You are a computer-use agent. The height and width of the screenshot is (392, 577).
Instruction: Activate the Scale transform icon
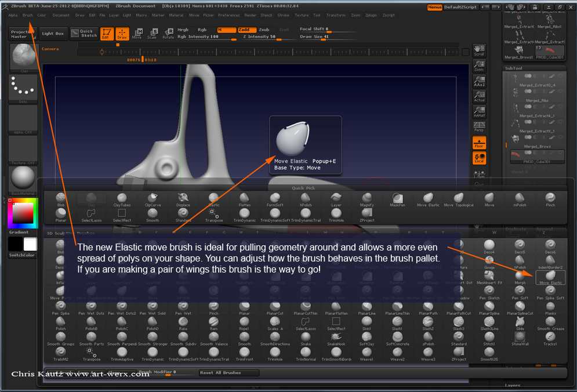[x=153, y=34]
